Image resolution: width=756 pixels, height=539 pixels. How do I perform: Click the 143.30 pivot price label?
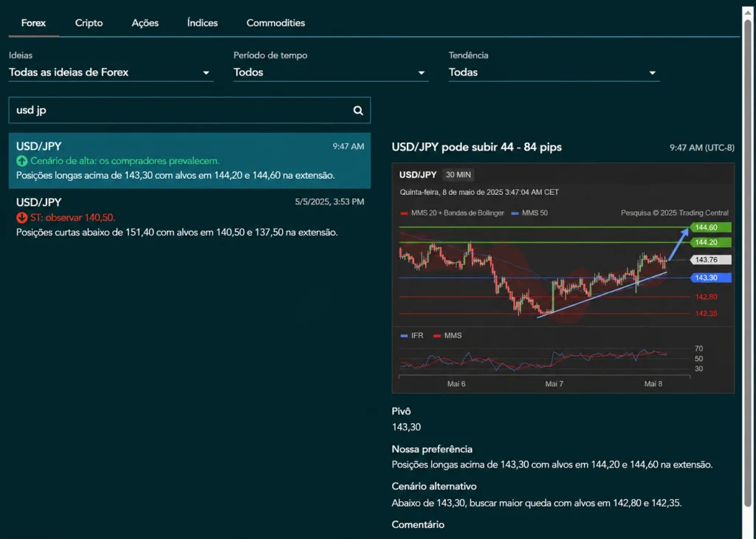point(711,278)
